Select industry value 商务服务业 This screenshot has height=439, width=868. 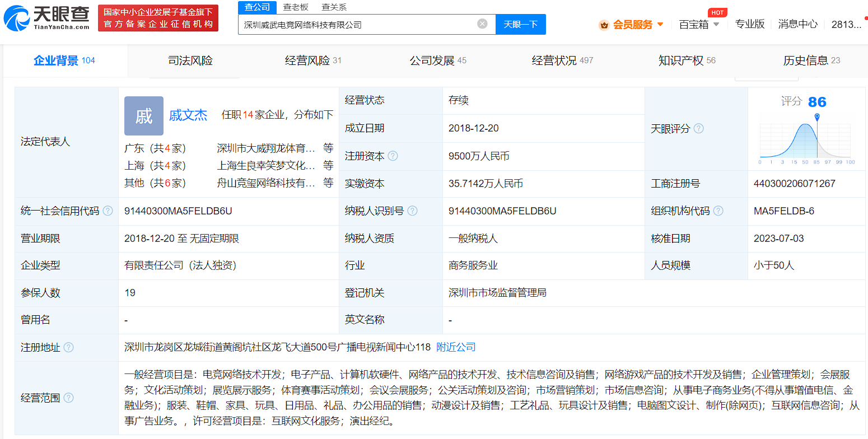point(473,265)
